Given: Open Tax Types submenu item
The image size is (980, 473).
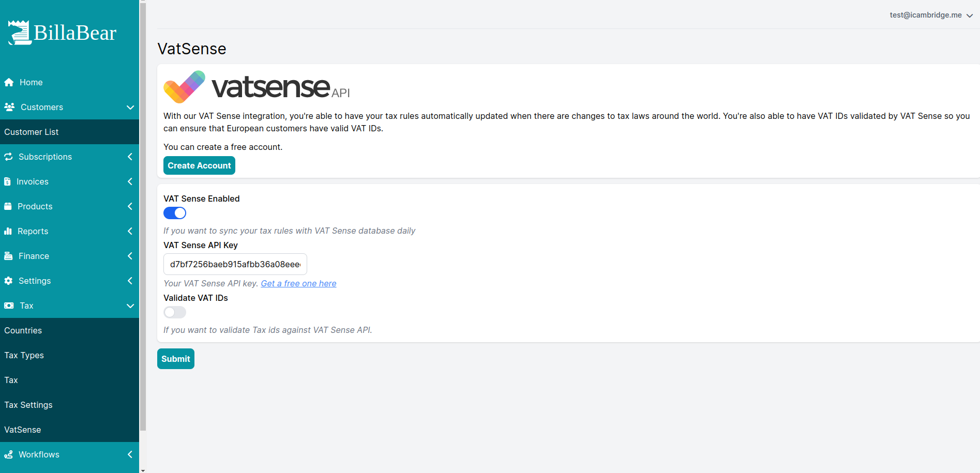Looking at the screenshot, I should pyautogui.click(x=69, y=355).
